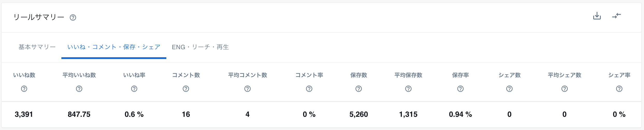Show help tooltip for 平均シェア数 column
644x130 pixels.
(564, 89)
